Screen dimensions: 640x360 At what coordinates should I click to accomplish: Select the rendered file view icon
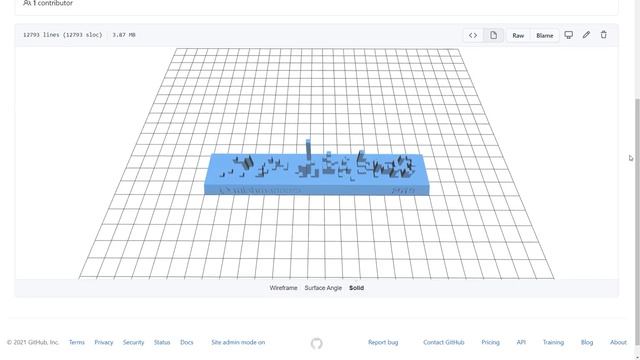493,36
